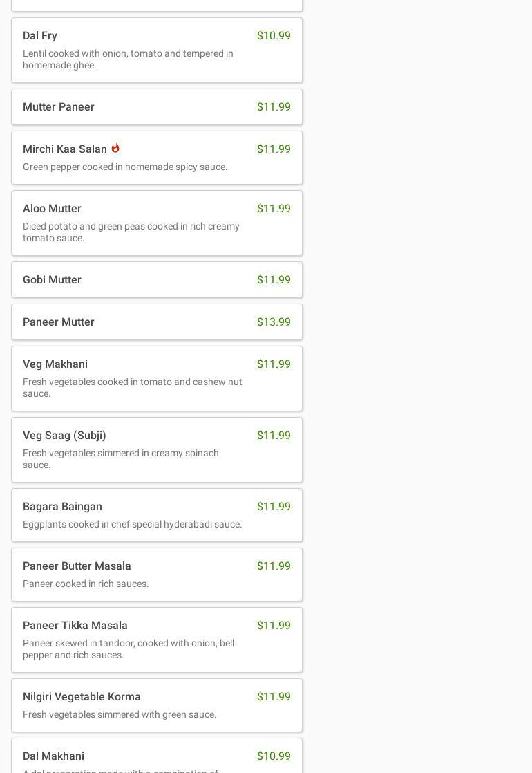Choose Mirchi Kaa Salan dish name
The height and width of the screenshot is (773, 532).
click(65, 149)
